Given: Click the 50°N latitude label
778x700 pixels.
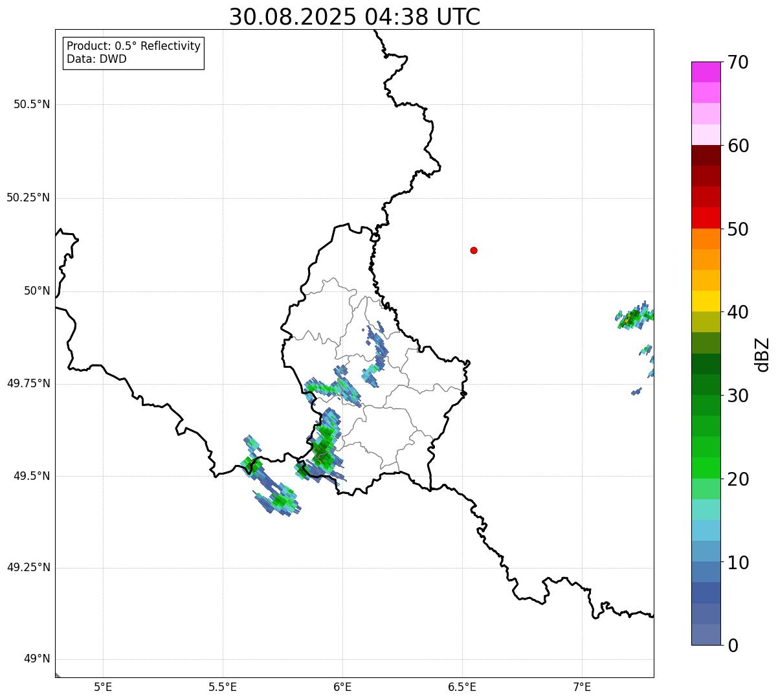Looking at the screenshot, I should pos(37,291).
